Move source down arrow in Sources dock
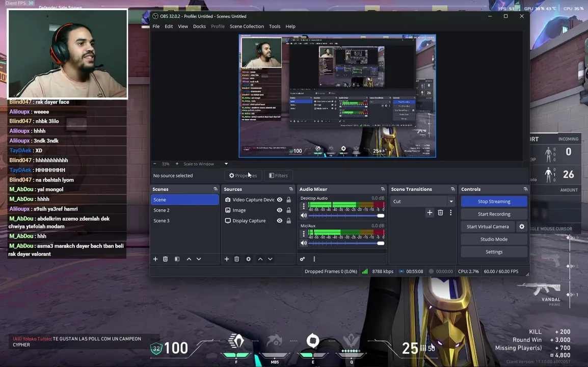The width and height of the screenshot is (588, 367). 270,259
